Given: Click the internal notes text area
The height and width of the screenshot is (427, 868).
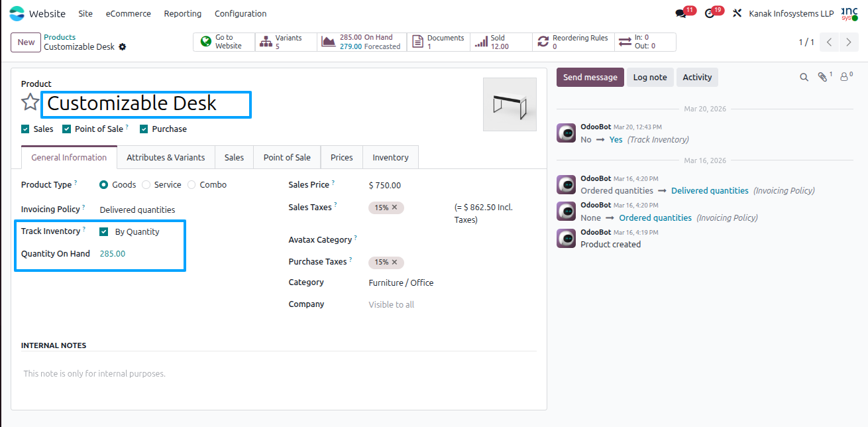Looking at the screenshot, I should pos(278,374).
